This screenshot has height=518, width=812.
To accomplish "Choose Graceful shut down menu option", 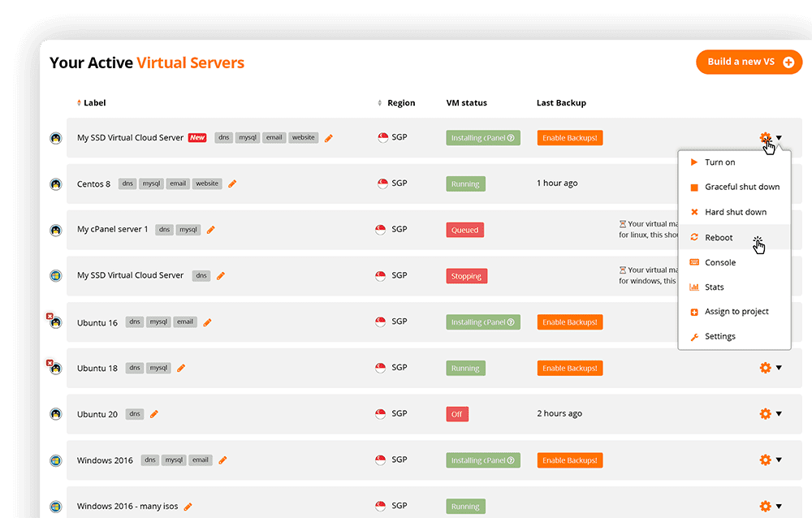I will 741,187.
